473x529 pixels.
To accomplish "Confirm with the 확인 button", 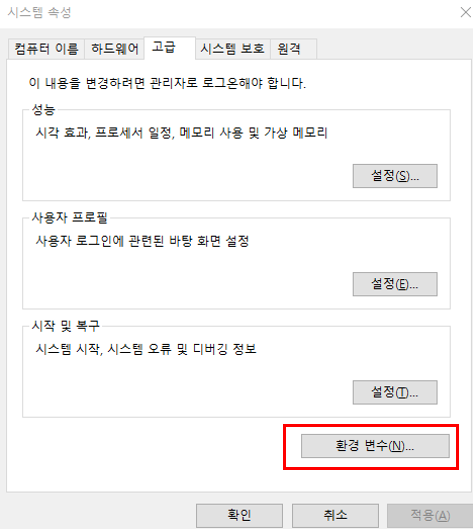I will [x=239, y=516].
